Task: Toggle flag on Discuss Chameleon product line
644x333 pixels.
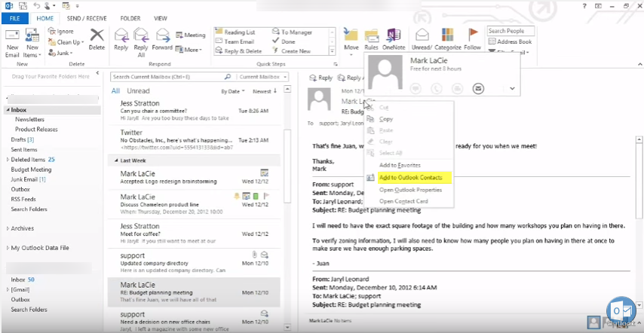Action: pyautogui.click(x=265, y=197)
